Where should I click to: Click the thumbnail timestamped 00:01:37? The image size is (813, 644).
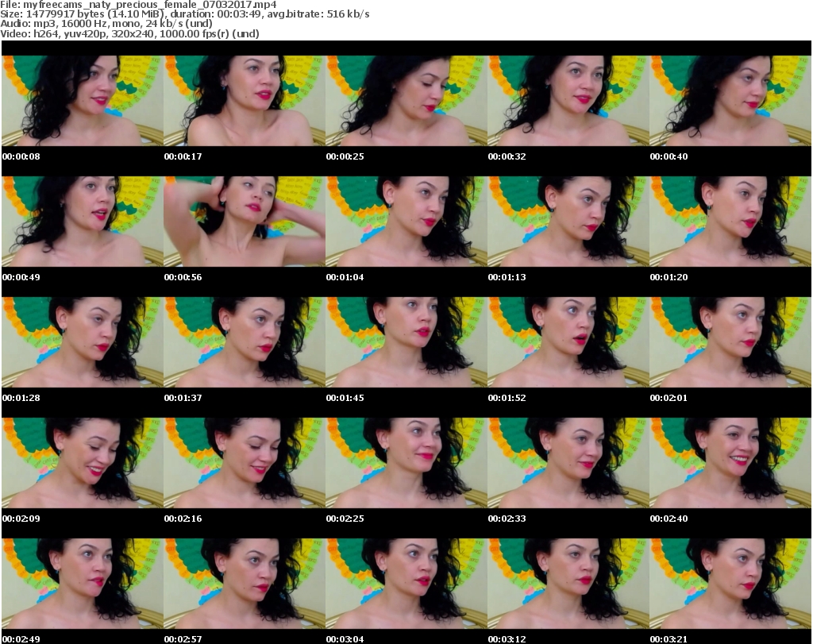(245, 342)
